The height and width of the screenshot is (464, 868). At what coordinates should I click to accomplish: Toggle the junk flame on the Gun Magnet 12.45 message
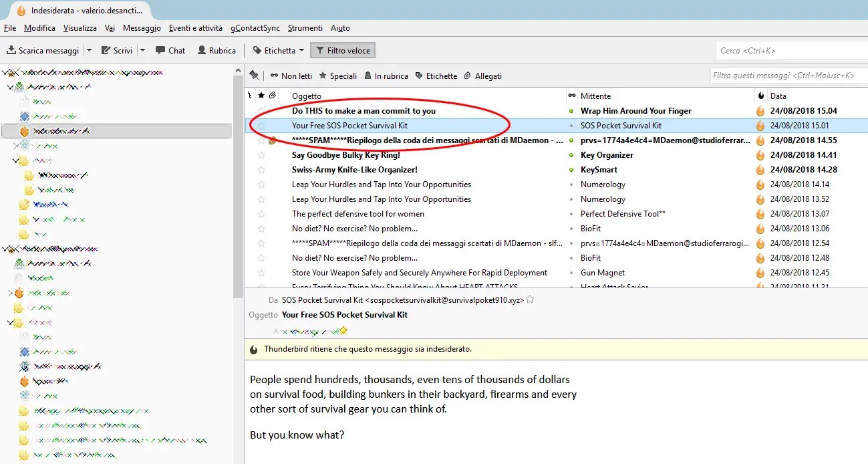(760, 272)
